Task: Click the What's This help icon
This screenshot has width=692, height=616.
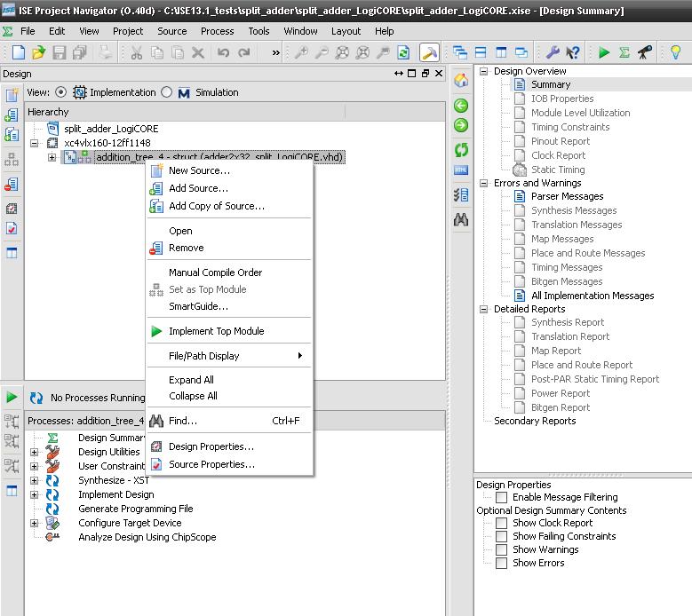Action: click(x=572, y=53)
